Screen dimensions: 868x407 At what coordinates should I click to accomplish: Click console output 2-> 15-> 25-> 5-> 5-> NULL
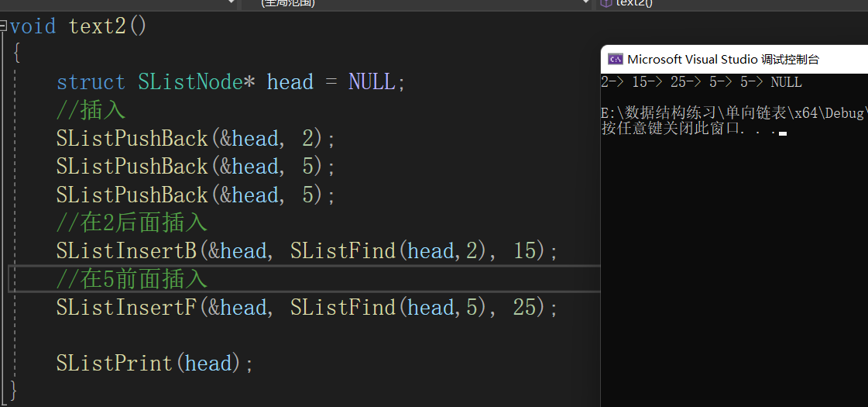tap(702, 83)
